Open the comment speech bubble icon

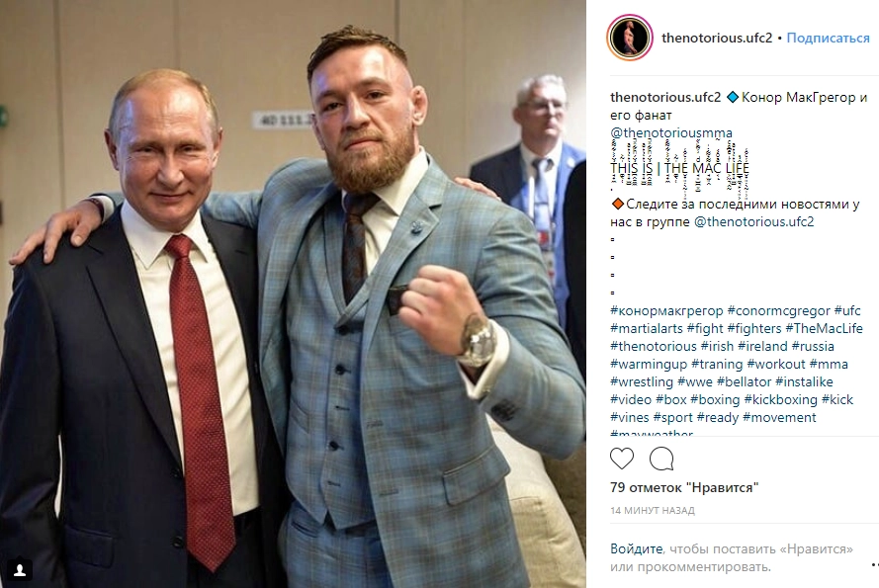661,460
